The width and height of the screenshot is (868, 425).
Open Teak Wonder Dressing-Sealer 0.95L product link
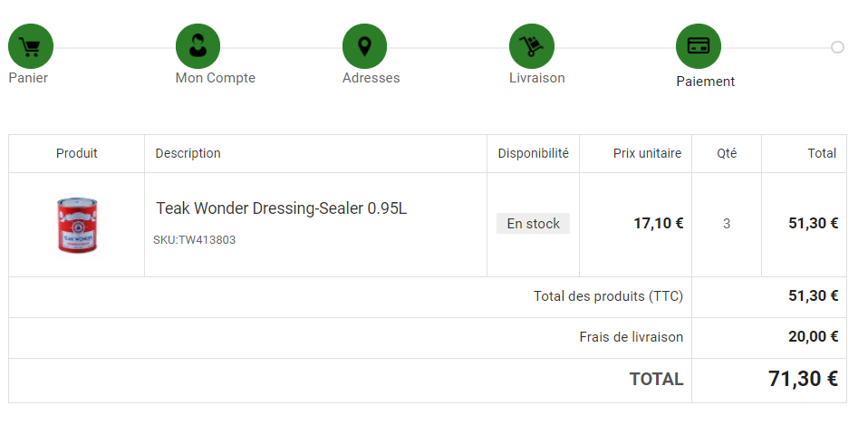(x=282, y=208)
